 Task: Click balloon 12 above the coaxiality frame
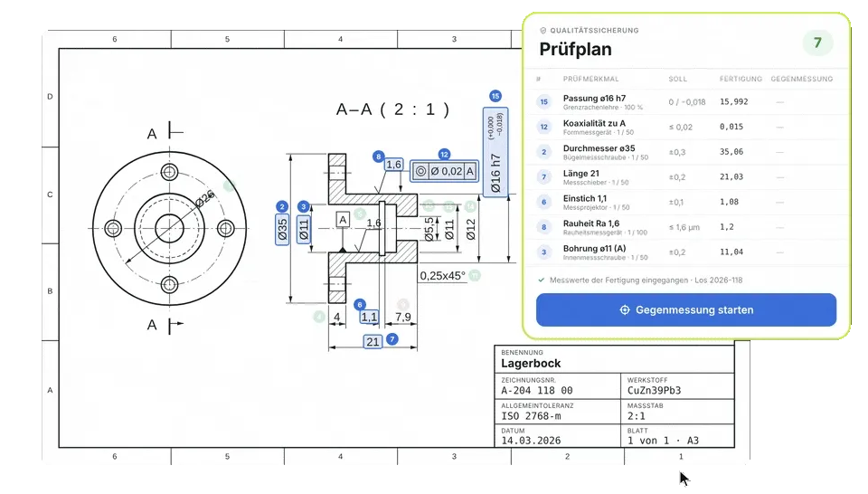[444, 154]
